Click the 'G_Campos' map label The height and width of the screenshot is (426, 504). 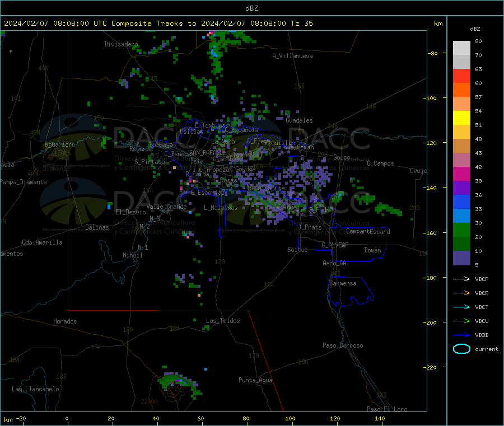coord(380,163)
